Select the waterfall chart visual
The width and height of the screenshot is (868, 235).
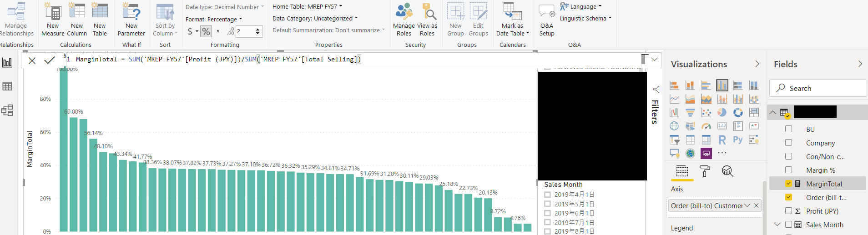pos(674,112)
